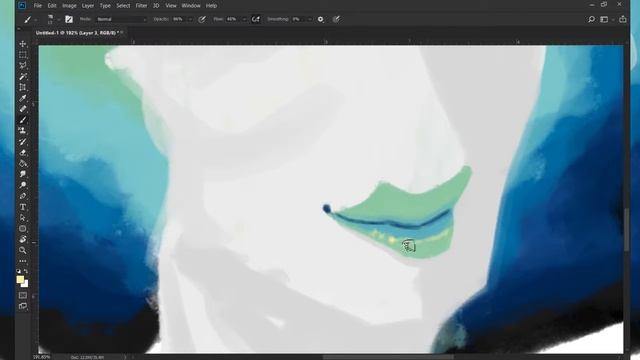The width and height of the screenshot is (640, 360).
Task: Select the Move tool
Action: [x=23, y=44]
